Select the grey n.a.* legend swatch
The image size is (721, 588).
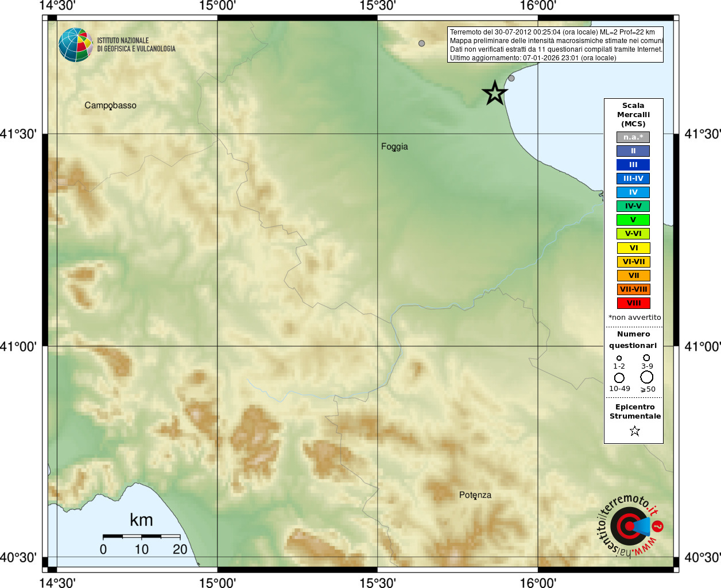(633, 137)
